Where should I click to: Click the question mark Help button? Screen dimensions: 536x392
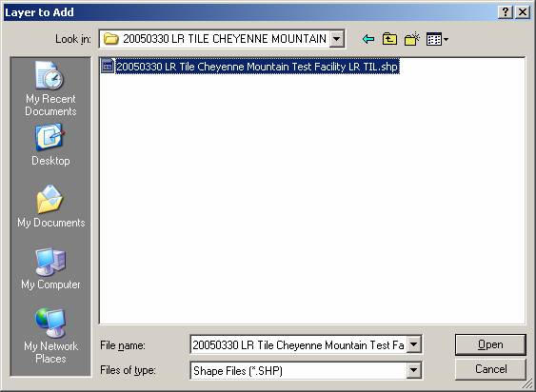point(506,12)
